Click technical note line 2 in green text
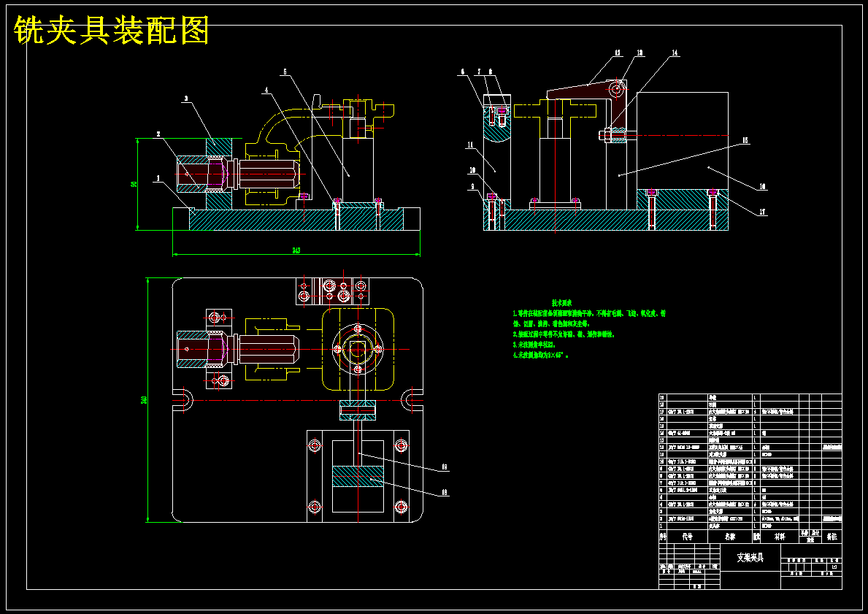868x614 pixels. [x=564, y=334]
